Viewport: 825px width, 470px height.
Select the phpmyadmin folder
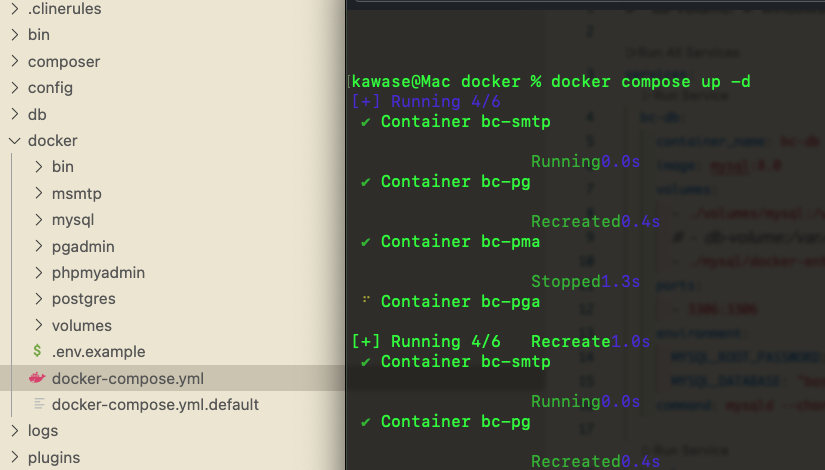click(98, 272)
